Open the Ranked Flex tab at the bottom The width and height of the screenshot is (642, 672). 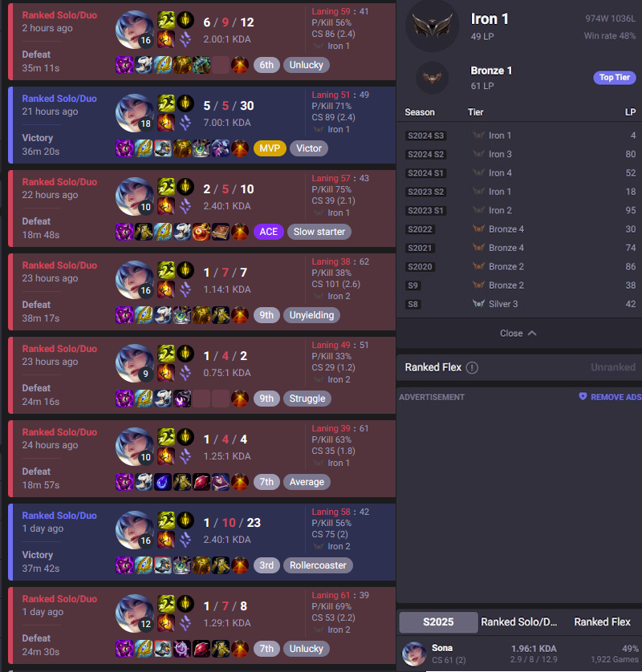[x=602, y=621]
